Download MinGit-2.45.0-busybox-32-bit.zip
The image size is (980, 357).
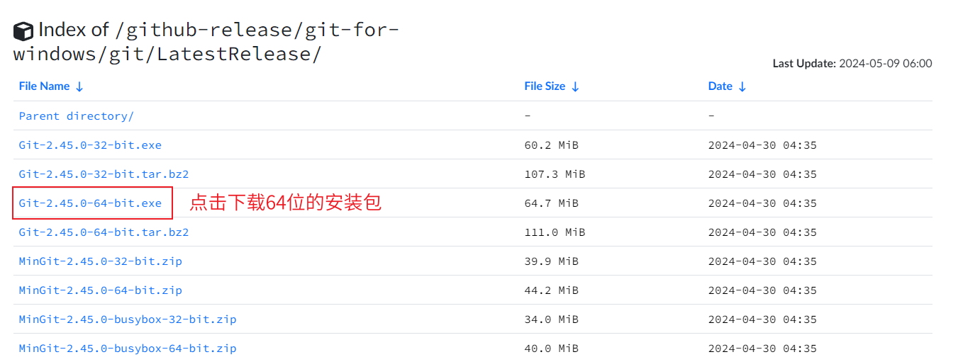click(128, 319)
